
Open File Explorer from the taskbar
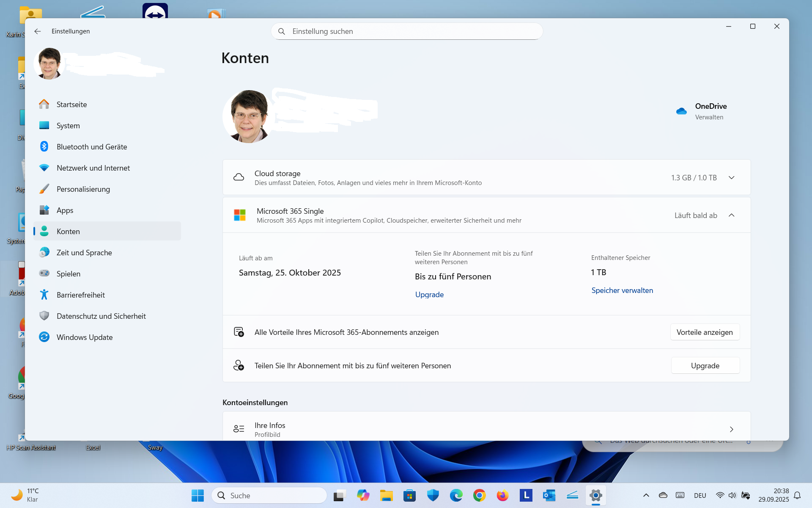pyautogui.click(x=387, y=495)
